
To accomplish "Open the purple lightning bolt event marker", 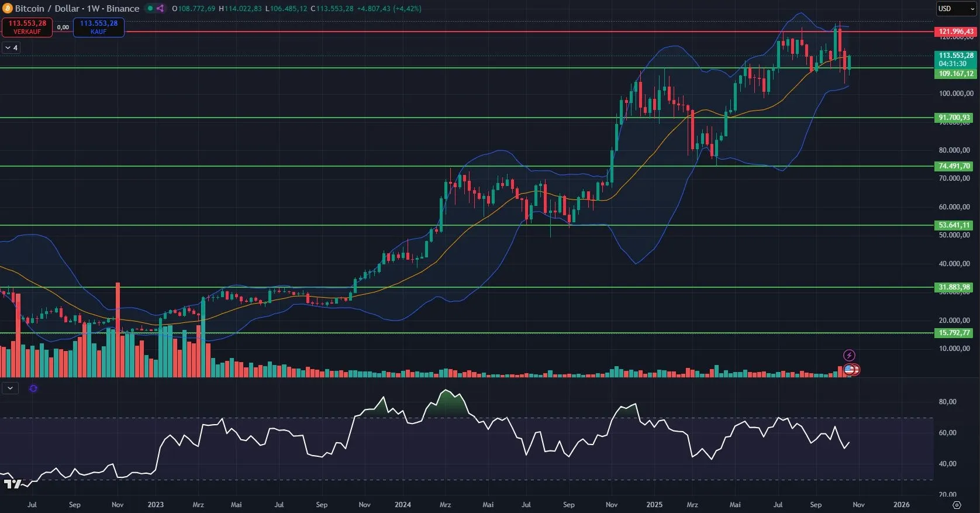I will (849, 355).
